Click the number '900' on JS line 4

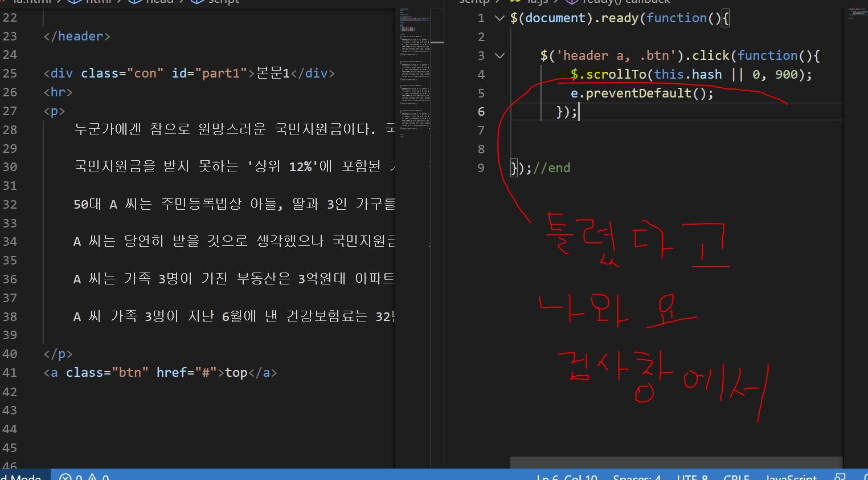click(x=787, y=75)
